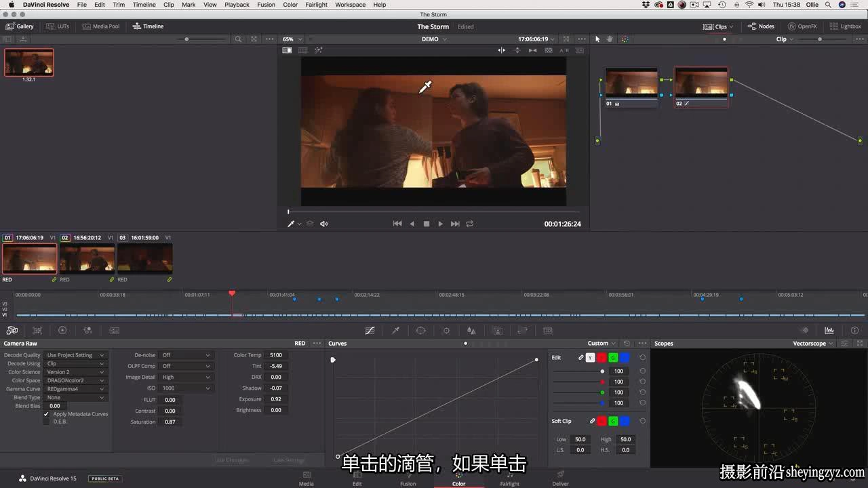868x488 pixels.
Task: Open the Color Space DRAGONcolor2 dropdown
Action: tap(75, 380)
